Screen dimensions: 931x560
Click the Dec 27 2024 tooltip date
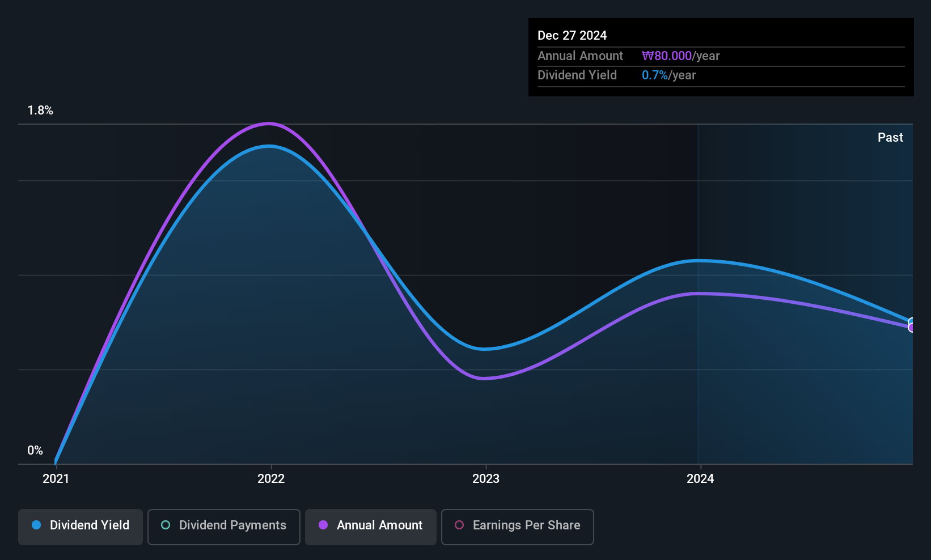click(x=572, y=35)
